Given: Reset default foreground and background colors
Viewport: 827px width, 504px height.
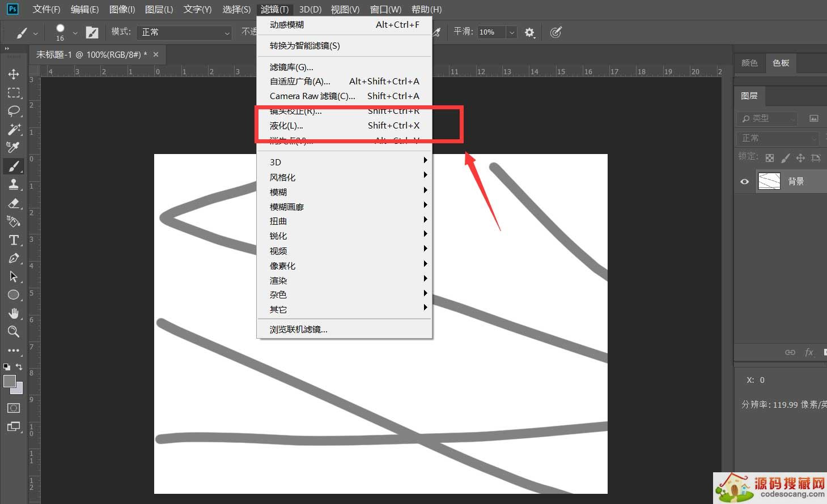Looking at the screenshot, I should point(7,367).
